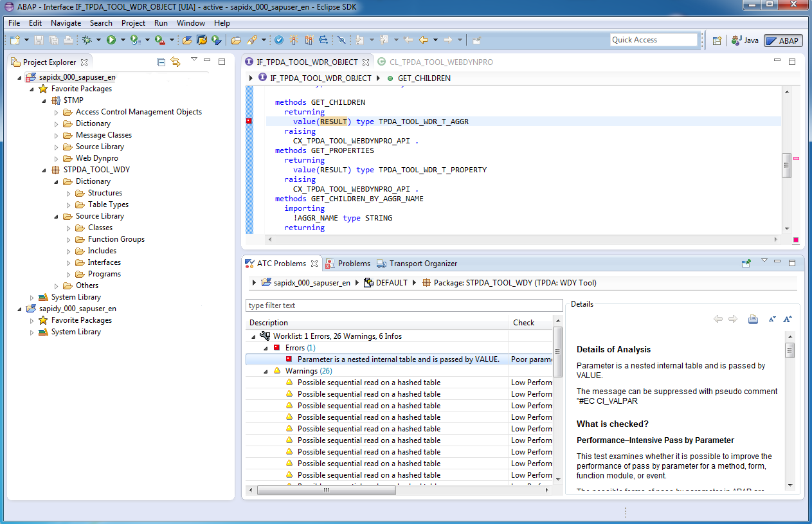Click the type filter text field
Screen dimensions: 812x524
click(x=404, y=305)
